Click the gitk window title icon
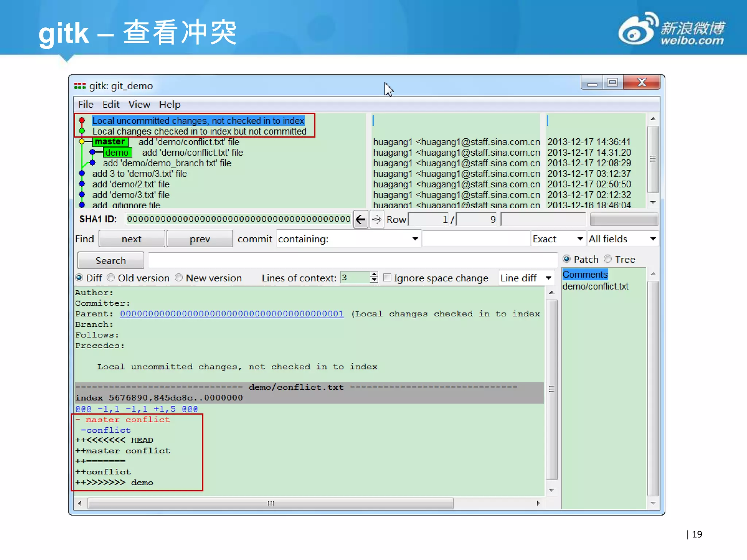Image resolution: width=747 pixels, height=560 pixels. [80, 86]
